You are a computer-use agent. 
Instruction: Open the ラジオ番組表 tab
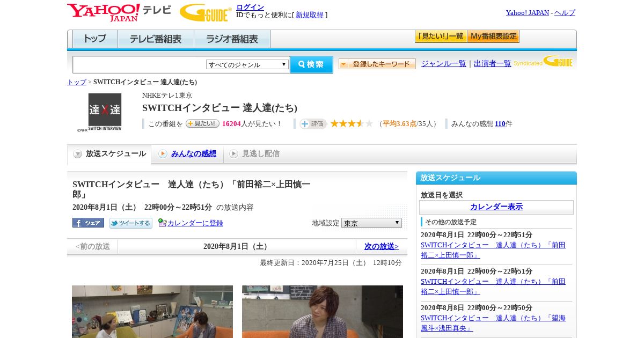[x=232, y=39]
